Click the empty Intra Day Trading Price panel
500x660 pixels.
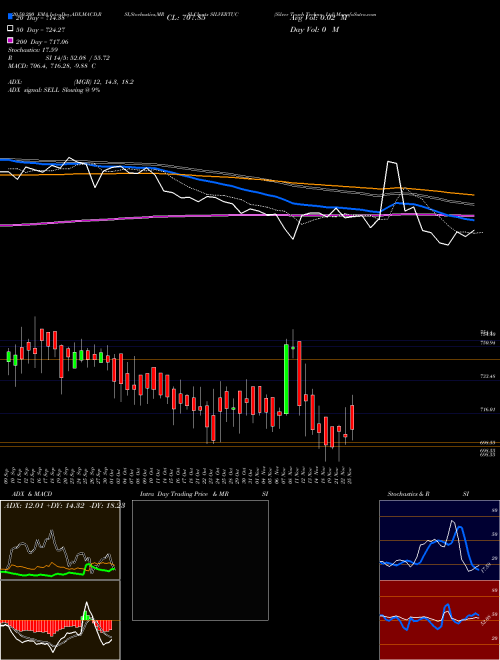click(200, 560)
